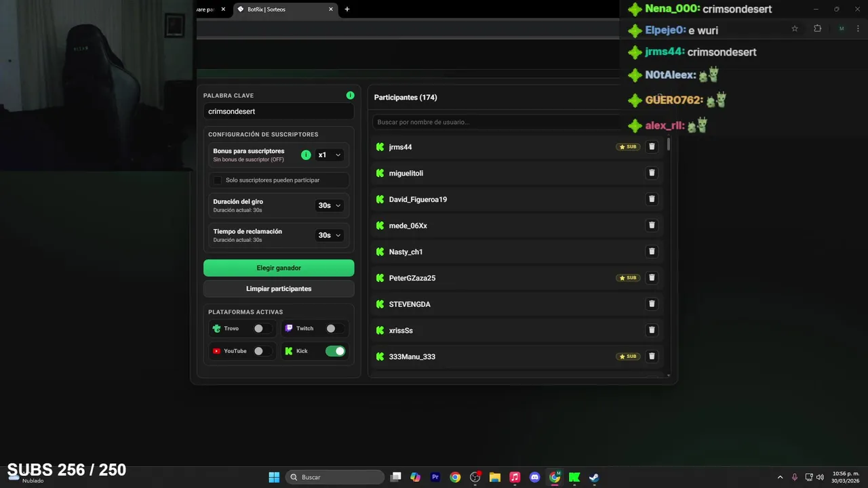Click alex_rll username in chat overlay
Screen dimensions: 868x488
665,126
